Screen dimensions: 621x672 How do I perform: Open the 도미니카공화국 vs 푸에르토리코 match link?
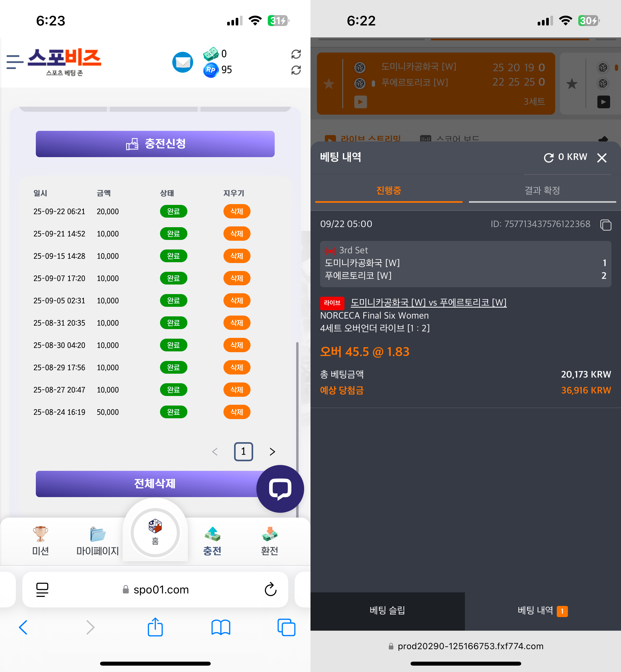428,302
